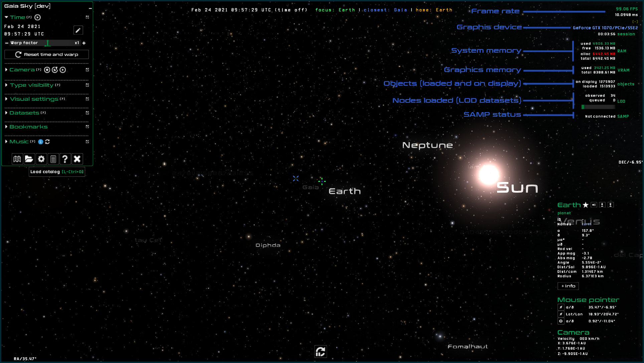The image size is (644, 363).
Task: Detach the Time pane into a window
Action: [87, 17]
